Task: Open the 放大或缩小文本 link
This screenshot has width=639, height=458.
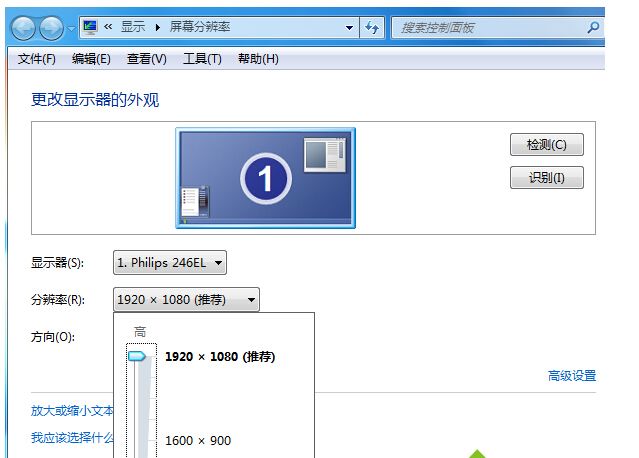Action: pyautogui.click(x=72, y=411)
